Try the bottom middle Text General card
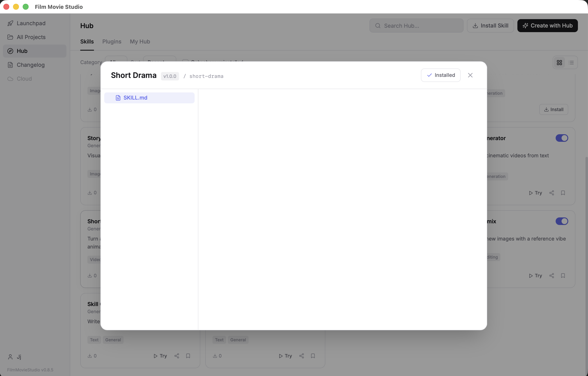588x376 pixels. (285, 356)
